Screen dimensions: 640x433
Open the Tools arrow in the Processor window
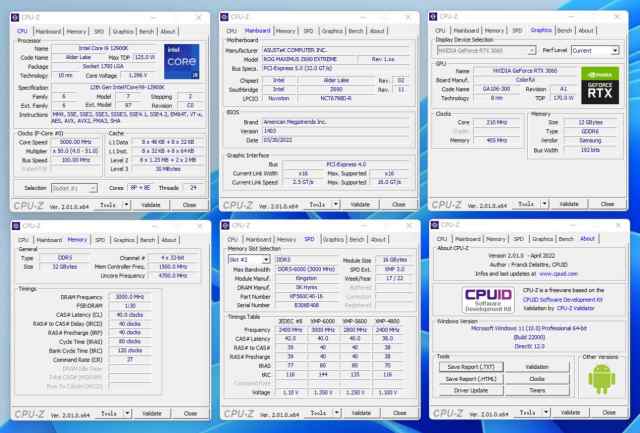click(x=126, y=205)
